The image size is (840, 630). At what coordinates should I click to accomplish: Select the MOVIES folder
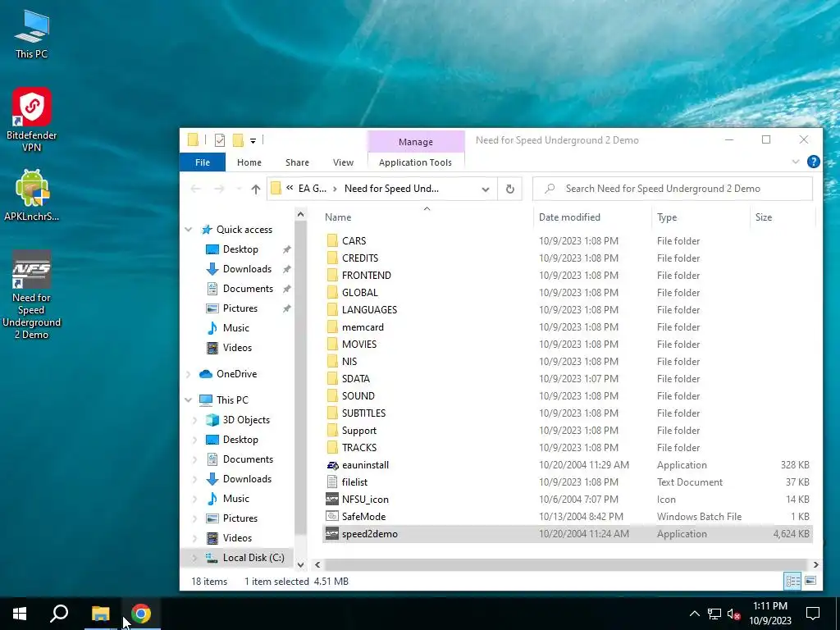coord(359,344)
